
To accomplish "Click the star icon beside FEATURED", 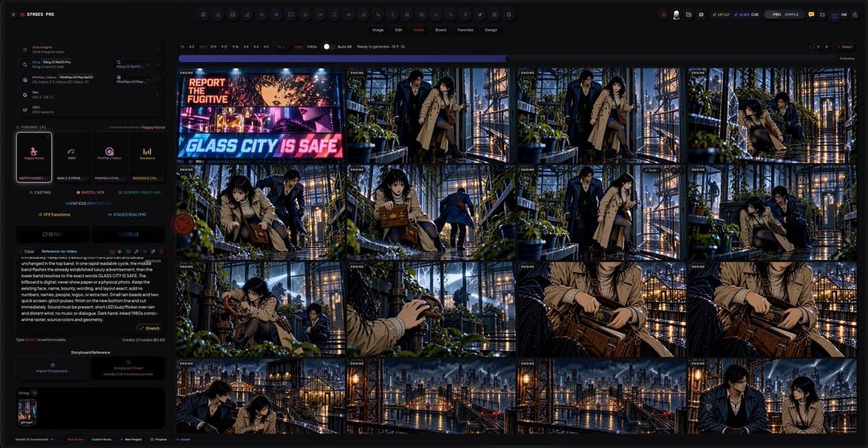I will pyautogui.click(x=19, y=127).
